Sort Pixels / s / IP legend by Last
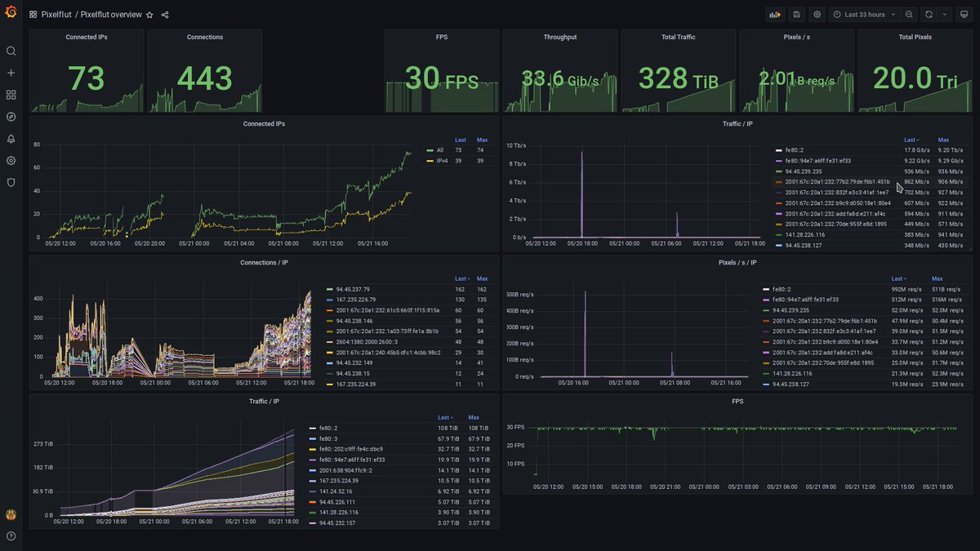This screenshot has height=551, width=980. click(898, 279)
